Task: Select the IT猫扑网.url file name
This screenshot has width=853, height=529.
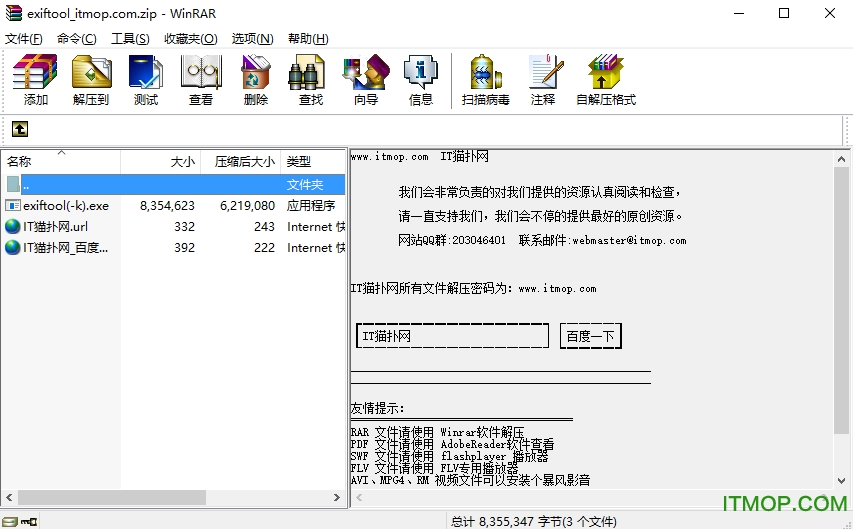Action: coord(55,226)
